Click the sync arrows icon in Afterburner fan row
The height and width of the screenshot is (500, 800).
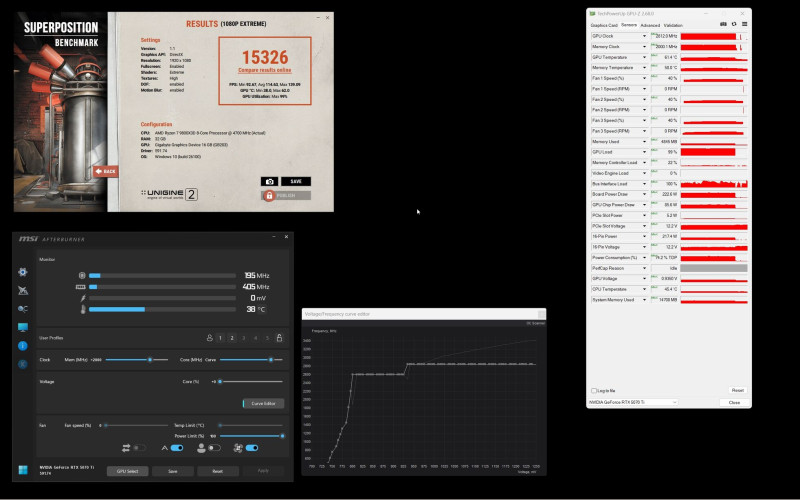click(126, 448)
